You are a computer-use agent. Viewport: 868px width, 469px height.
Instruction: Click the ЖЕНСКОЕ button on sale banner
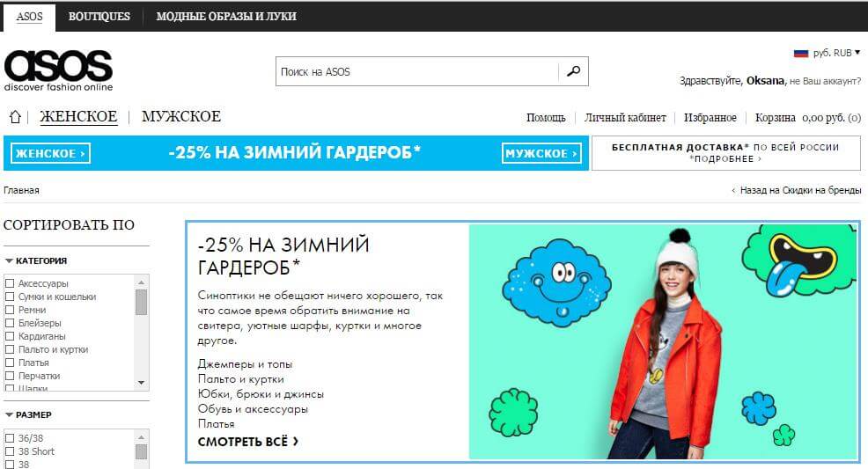(50, 154)
